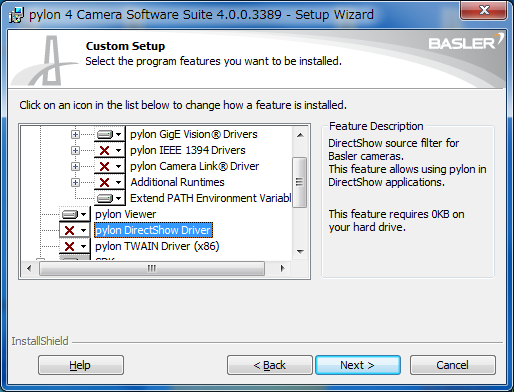Image resolution: width=514 pixels, height=392 pixels.
Task: Click the feature list scroll down arrow
Action: 300,252
